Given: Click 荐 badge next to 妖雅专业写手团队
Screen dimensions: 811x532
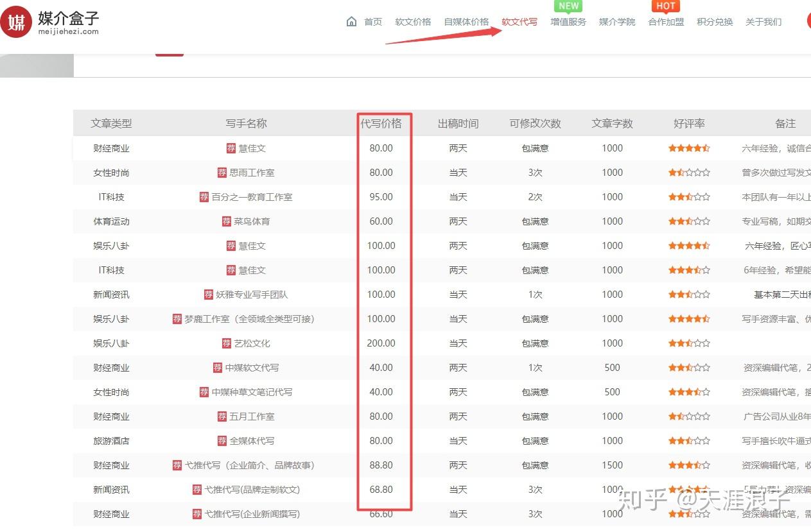Looking at the screenshot, I should [209, 295].
